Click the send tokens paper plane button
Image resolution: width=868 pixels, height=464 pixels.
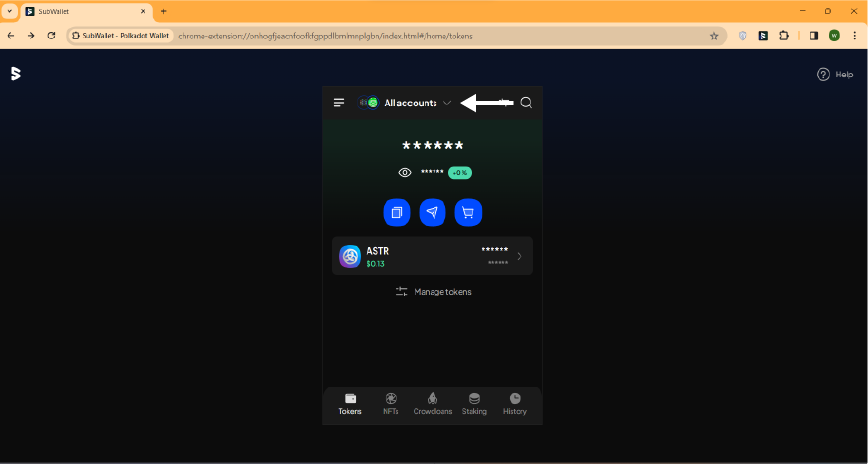point(432,213)
